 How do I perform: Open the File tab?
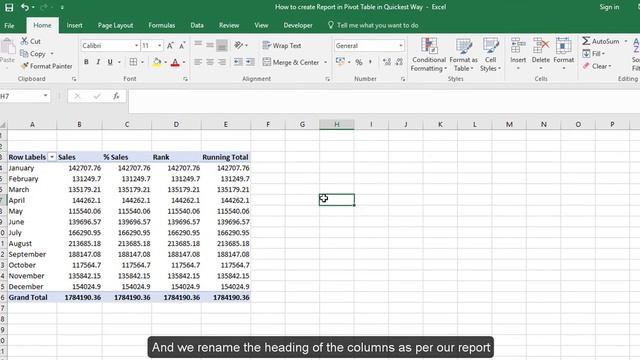click(9, 25)
